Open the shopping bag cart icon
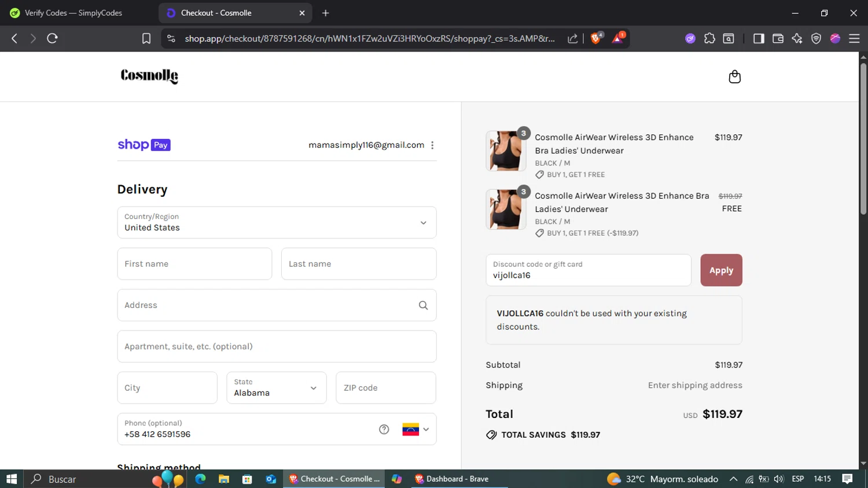868x488 pixels. (734, 76)
